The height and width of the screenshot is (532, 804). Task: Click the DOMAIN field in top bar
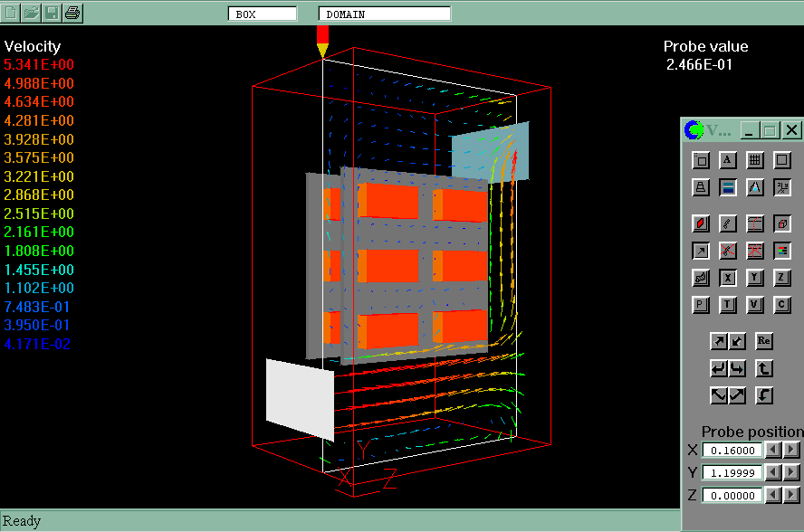click(x=384, y=14)
